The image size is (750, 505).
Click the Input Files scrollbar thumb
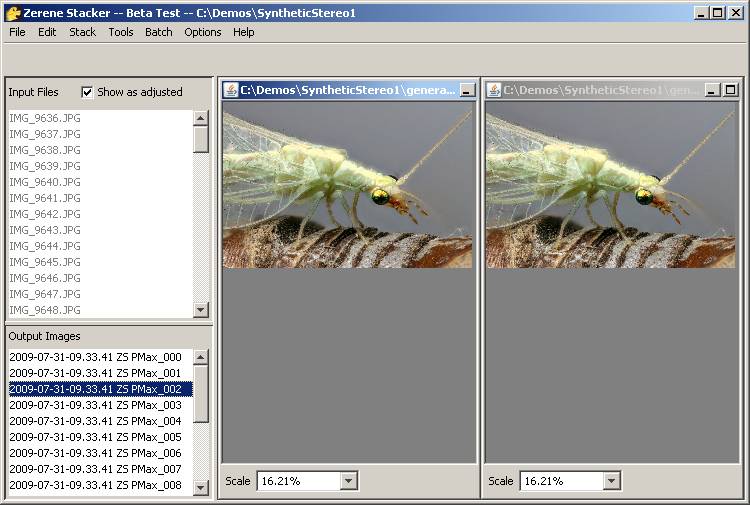201,138
